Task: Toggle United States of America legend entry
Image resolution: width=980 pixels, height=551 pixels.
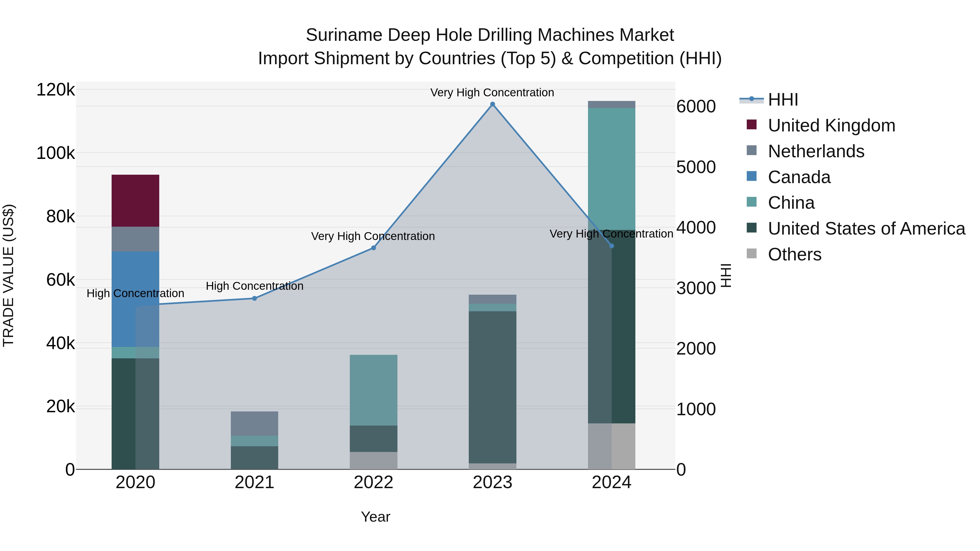Action: pos(856,229)
